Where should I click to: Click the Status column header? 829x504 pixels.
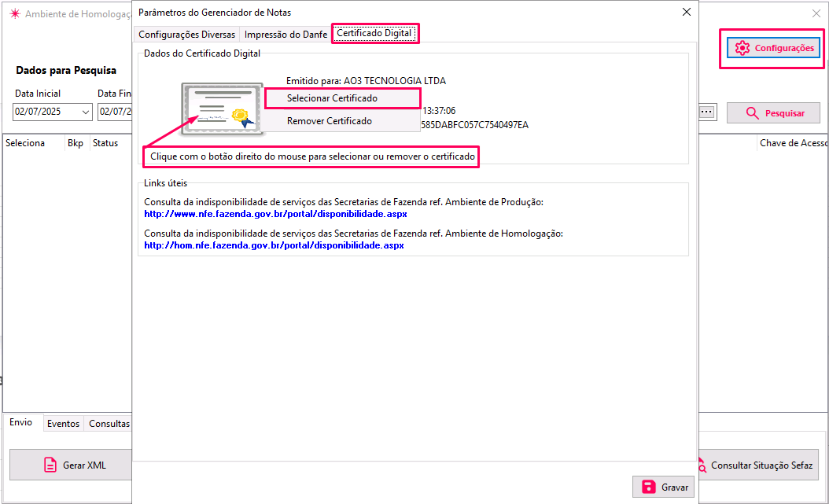coord(105,143)
